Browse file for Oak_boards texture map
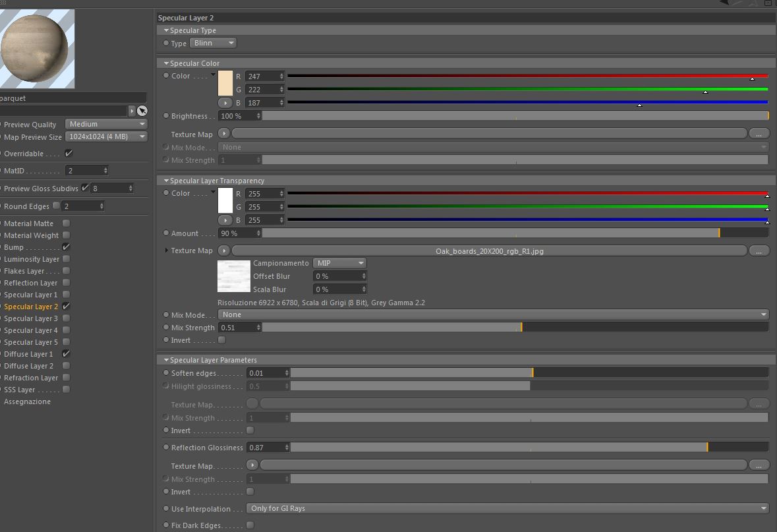 pos(759,251)
